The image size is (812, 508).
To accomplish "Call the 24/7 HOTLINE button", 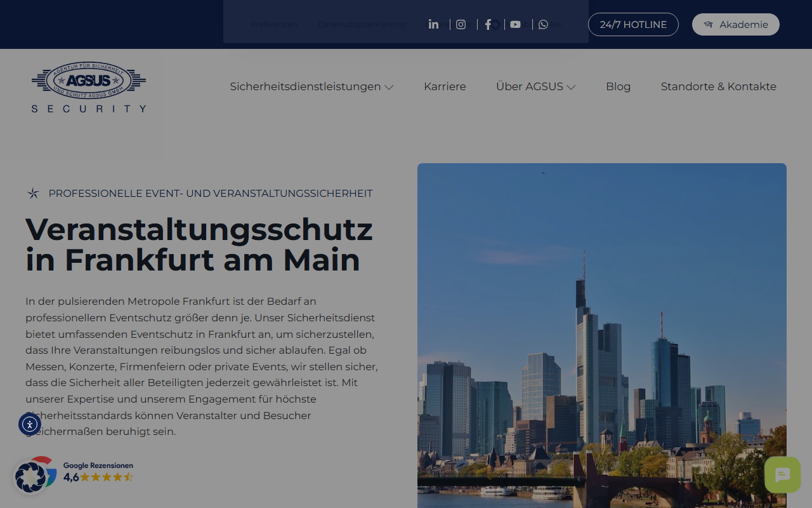I will click(633, 25).
